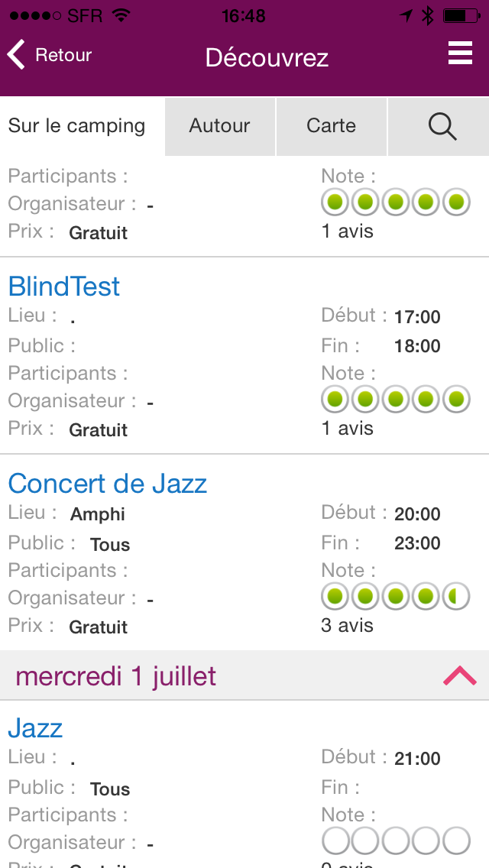Open the Concert de Jazz event
Image resolution: width=489 pixels, height=868 pixels.
click(x=108, y=484)
